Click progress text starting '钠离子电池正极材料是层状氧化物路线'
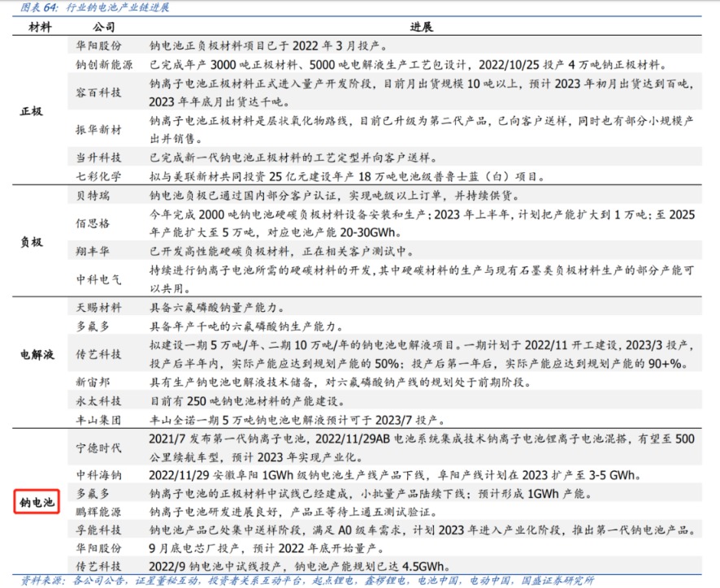 click(x=422, y=130)
